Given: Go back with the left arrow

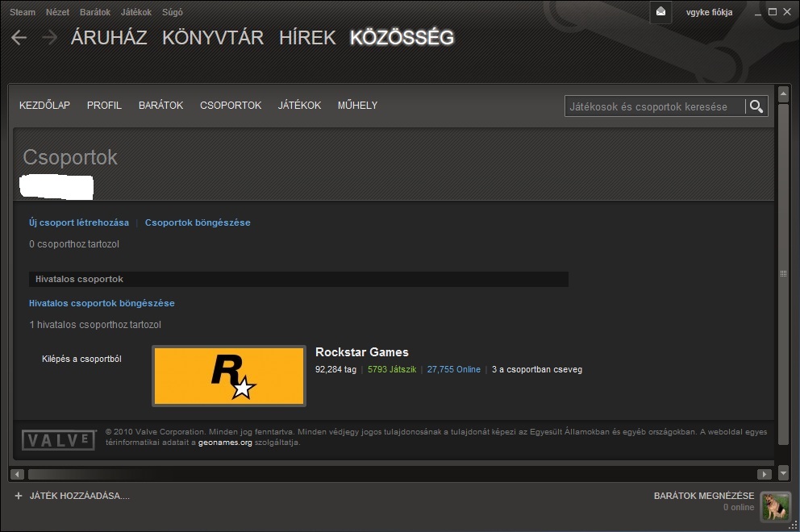Looking at the screenshot, I should pos(19,37).
